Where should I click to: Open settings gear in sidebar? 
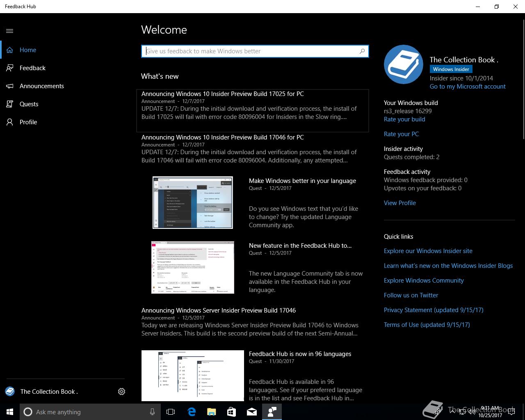pos(121,392)
